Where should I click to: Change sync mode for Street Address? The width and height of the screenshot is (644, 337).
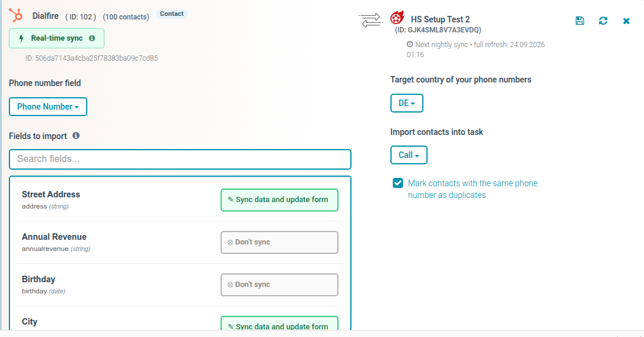coord(280,200)
